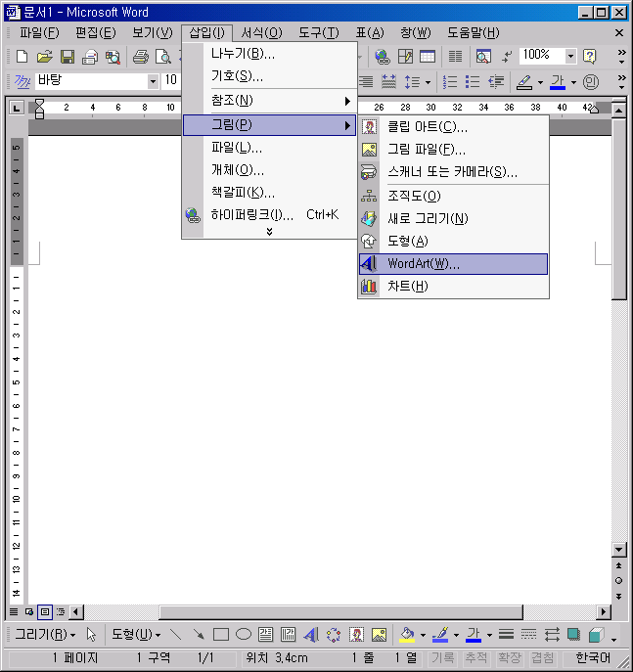Click the font color swatch on drawing toolbar

click(474, 635)
